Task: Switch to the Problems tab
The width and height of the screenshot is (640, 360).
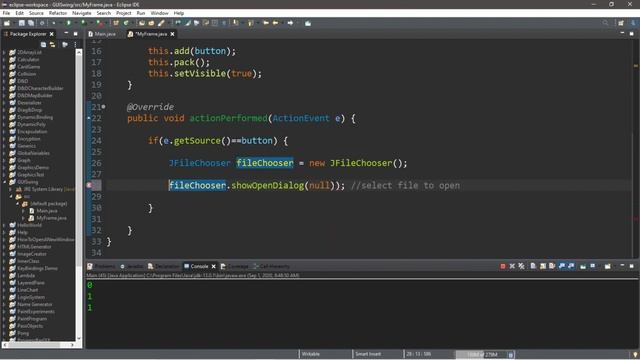Action: 101,266
